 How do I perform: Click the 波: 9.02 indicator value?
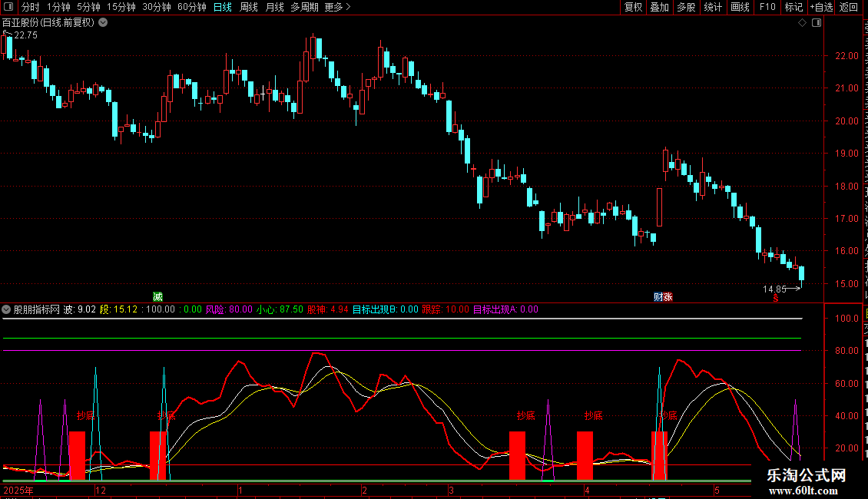(80, 310)
